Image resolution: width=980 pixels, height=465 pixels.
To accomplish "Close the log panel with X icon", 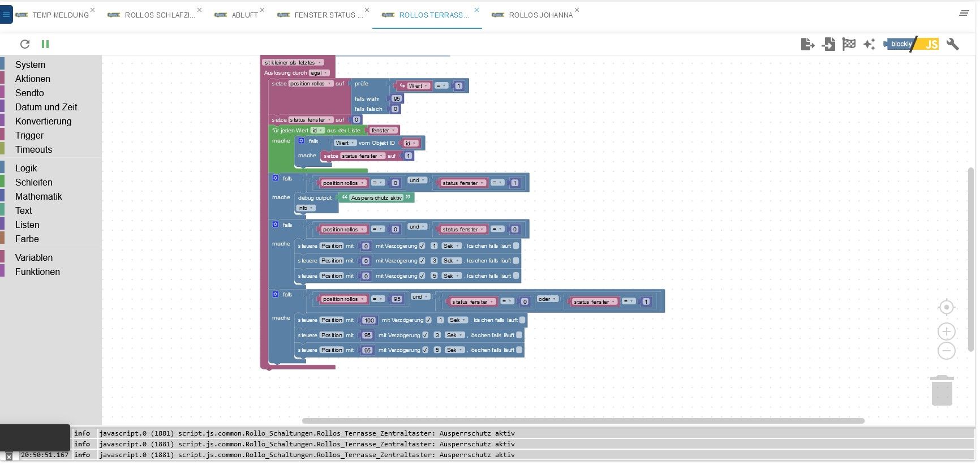I will click(9, 457).
